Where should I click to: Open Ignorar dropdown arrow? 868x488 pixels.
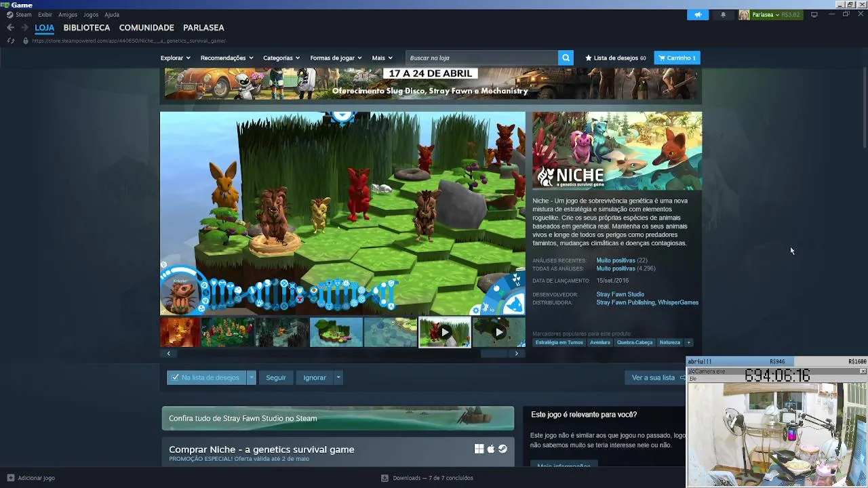338,378
